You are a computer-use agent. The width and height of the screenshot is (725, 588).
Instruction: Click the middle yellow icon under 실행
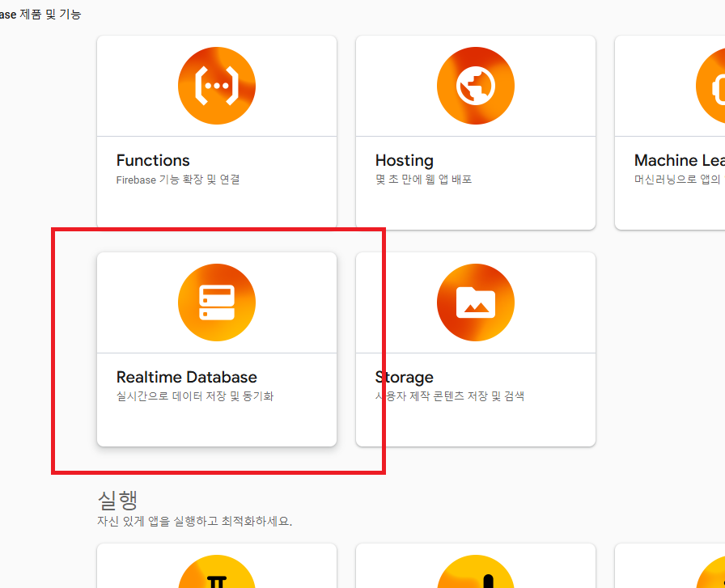pos(475,571)
